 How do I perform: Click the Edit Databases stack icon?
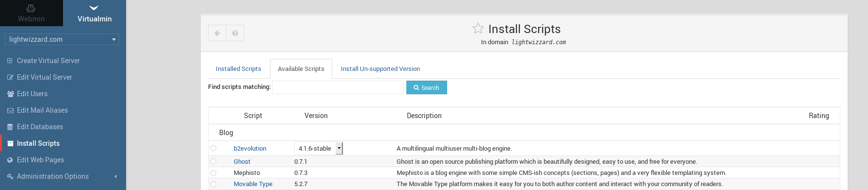point(10,127)
